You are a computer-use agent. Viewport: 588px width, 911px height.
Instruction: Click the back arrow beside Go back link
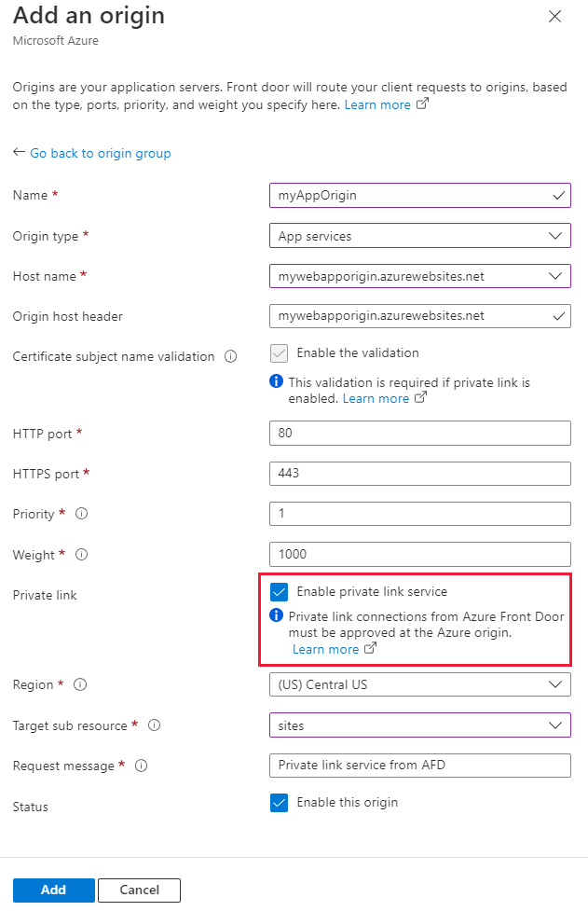pos(19,153)
